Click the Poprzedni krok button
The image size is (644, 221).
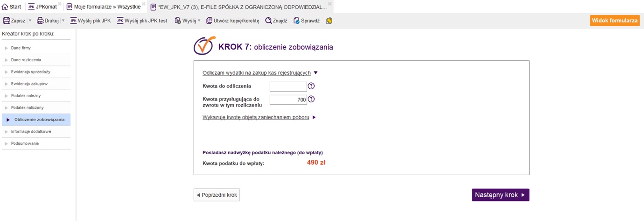pyautogui.click(x=217, y=195)
